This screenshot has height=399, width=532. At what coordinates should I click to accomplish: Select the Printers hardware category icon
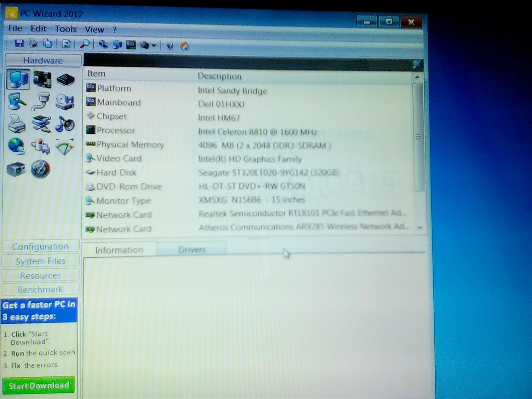coord(17,124)
